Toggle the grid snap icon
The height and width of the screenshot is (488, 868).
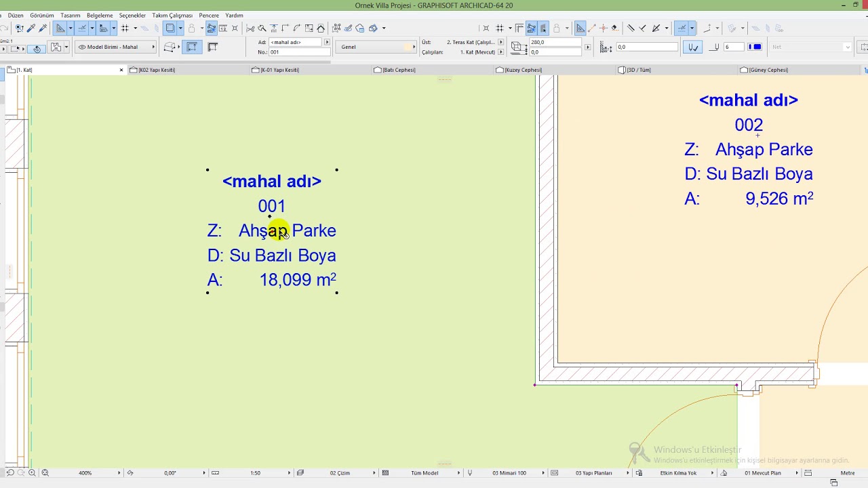pos(125,28)
